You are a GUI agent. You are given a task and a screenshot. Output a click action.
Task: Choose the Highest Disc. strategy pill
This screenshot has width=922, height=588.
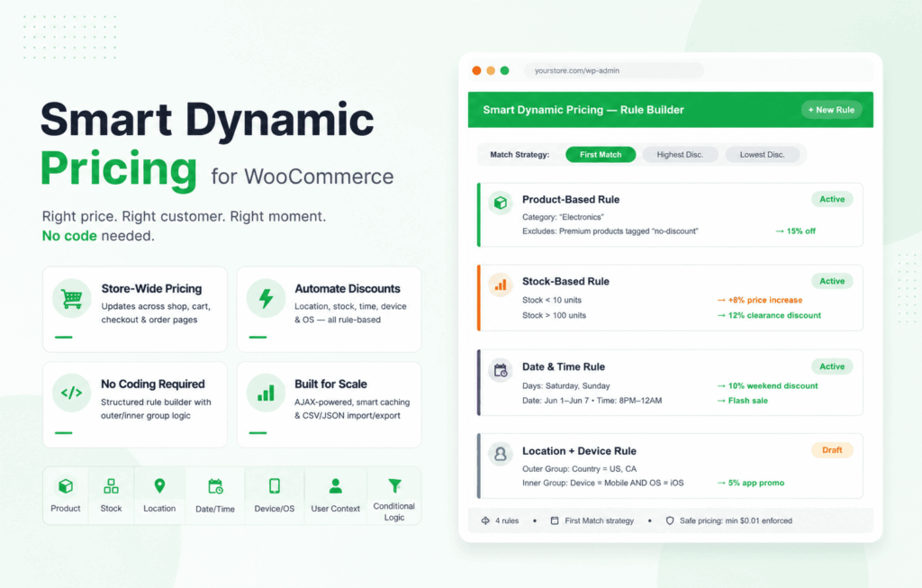tap(680, 155)
